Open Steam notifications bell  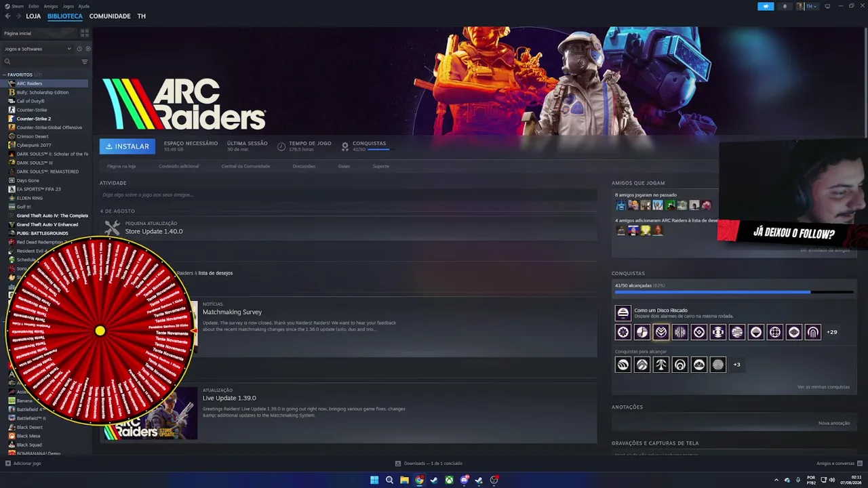785,6
